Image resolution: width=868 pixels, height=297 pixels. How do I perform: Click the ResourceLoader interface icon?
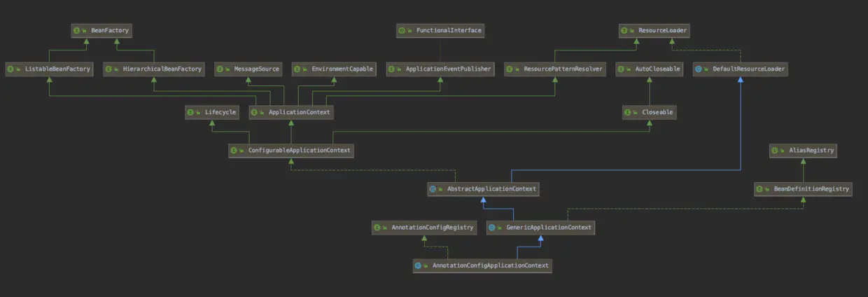pos(626,31)
